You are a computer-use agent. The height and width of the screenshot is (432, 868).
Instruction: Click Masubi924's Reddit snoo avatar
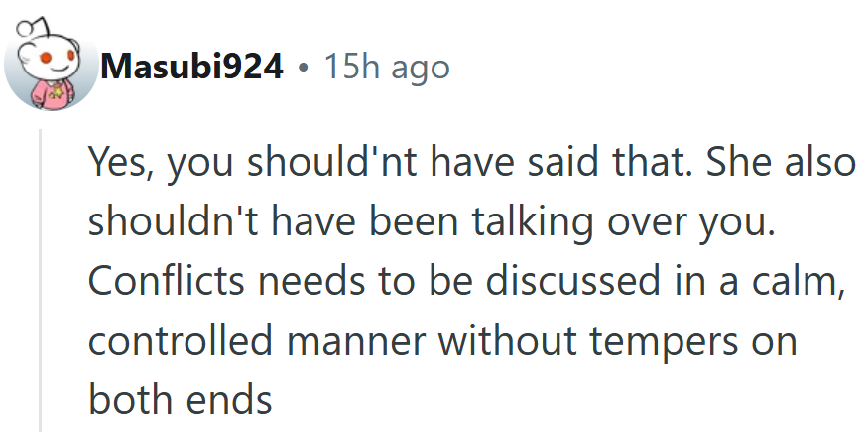52,66
